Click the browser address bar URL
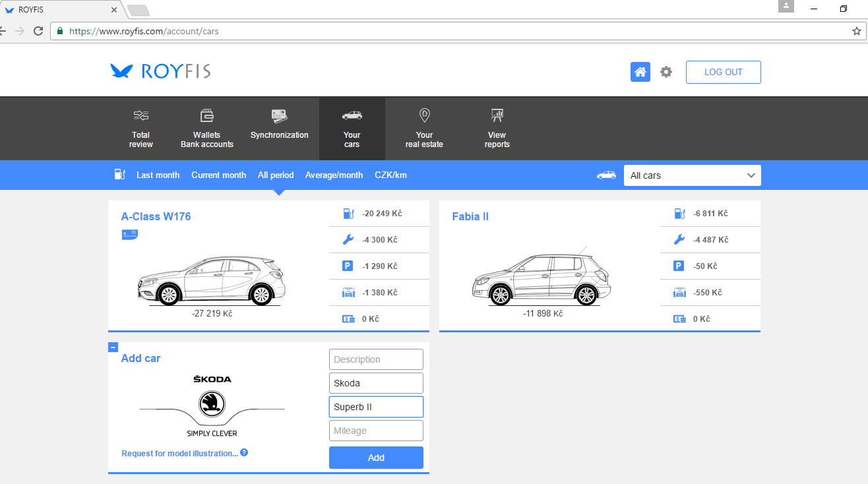The width and height of the screenshot is (868, 484). [x=144, y=31]
